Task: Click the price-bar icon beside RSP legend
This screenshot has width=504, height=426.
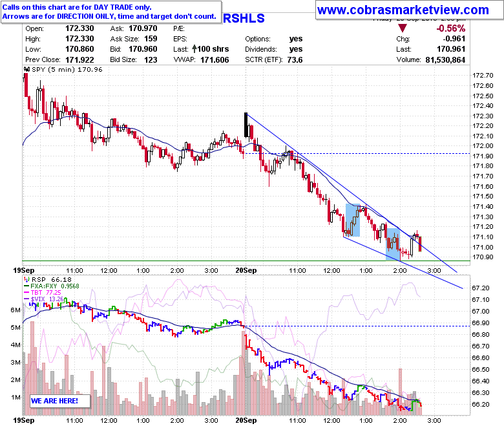Action: (x=27, y=280)
